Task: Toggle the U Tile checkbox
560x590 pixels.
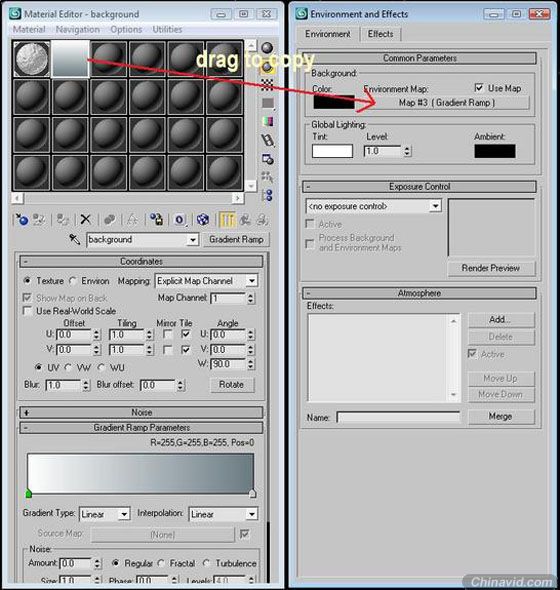Action: [186, 334]
